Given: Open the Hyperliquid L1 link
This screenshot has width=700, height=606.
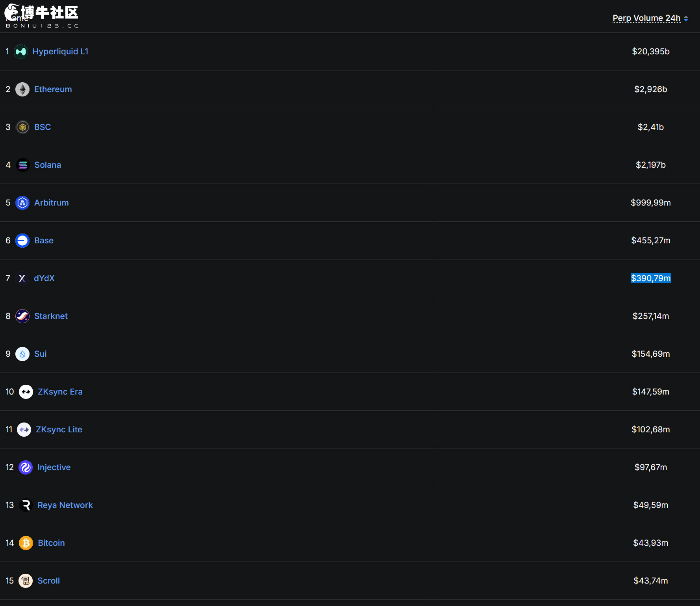Looking at the screenshot, I should 60,52.
